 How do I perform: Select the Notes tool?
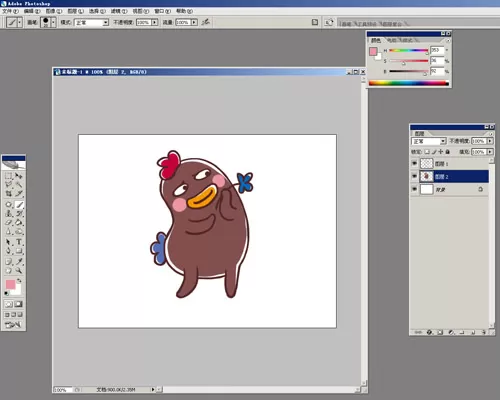(9, 262)
